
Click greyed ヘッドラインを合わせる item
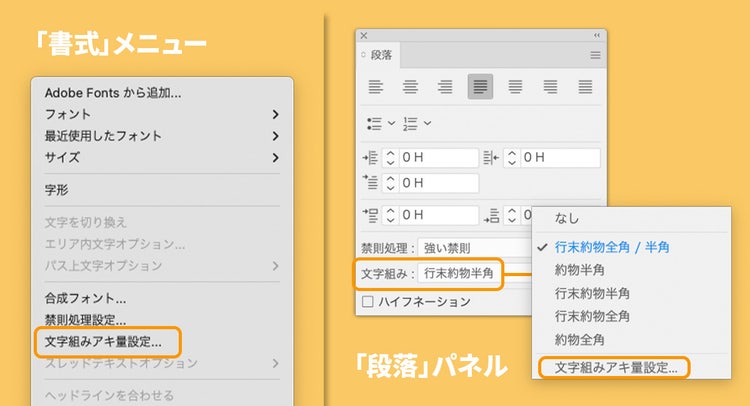point(162,395)
